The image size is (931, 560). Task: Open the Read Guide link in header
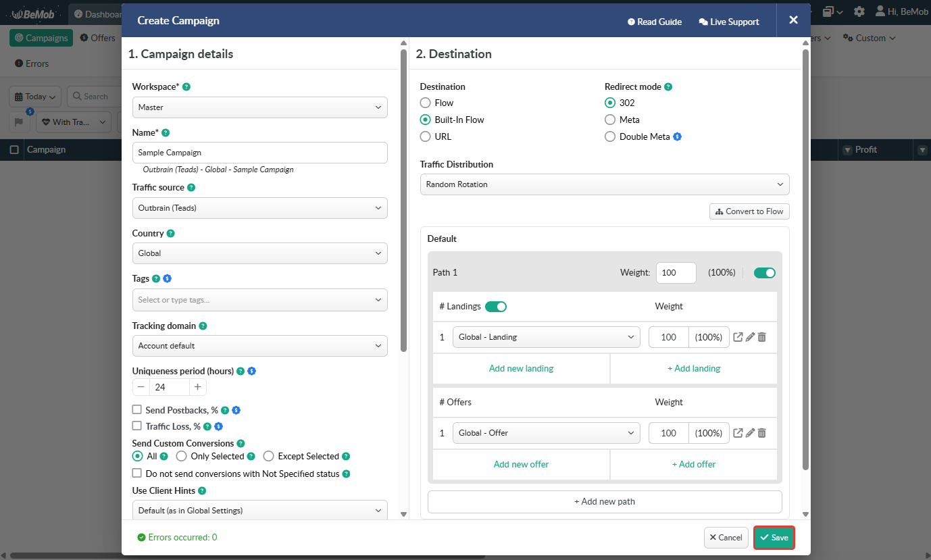click(x=655, y=22)
